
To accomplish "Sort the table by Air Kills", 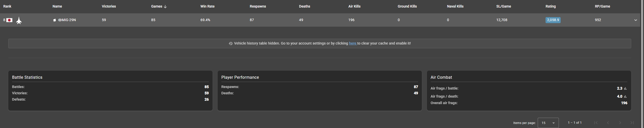I will [x=354, y=7].
